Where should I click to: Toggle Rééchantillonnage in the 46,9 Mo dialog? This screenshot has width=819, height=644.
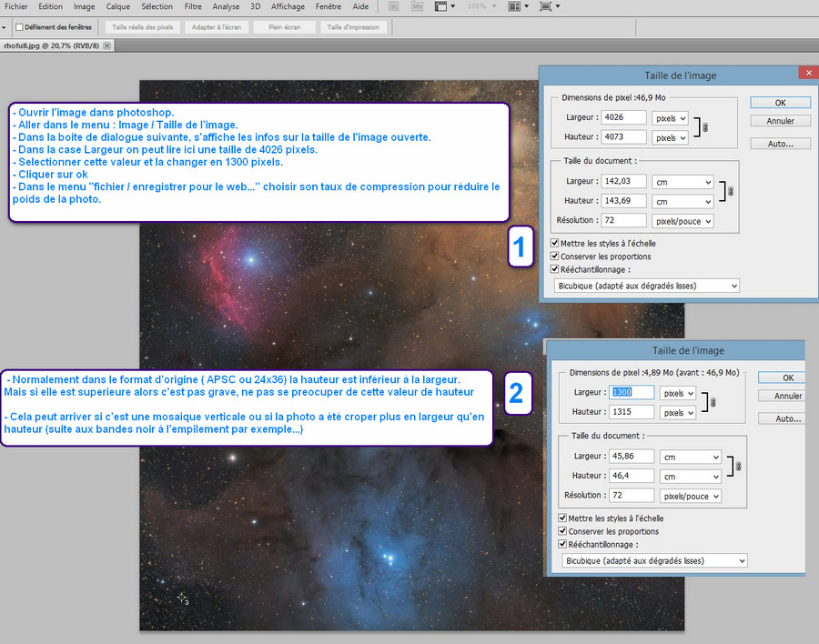pyautogui.click(x=555, y=269)
